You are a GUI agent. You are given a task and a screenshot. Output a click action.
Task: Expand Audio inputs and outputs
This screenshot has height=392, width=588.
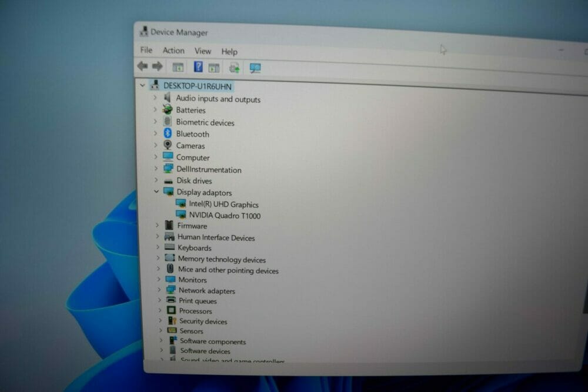(x=155, y=98)
